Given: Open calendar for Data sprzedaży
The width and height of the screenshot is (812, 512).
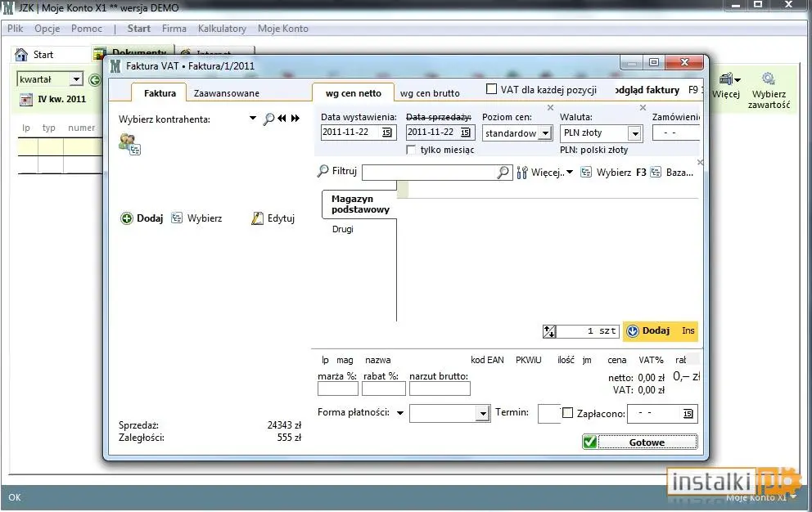Looking at the screenshot, I should pyautogui.click(x=466, y=132).
